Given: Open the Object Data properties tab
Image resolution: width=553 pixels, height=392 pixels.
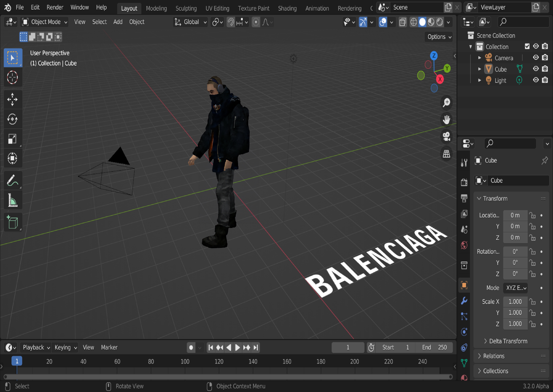Looking at the screenshot, I should 464,363.
